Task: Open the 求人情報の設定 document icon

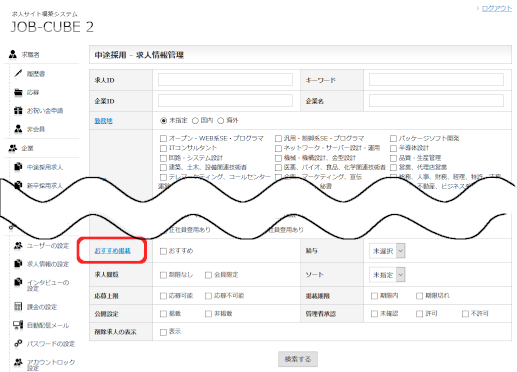Action: 18,264
